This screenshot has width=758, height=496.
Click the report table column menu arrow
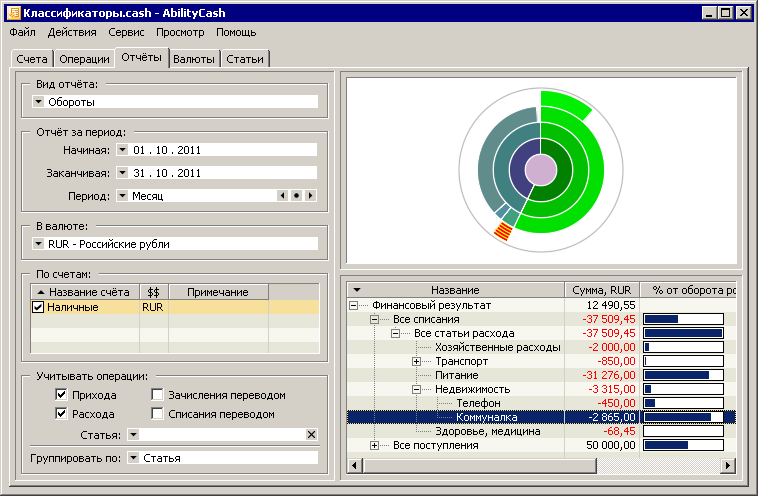pyautogui.click(x=356, y=290)
